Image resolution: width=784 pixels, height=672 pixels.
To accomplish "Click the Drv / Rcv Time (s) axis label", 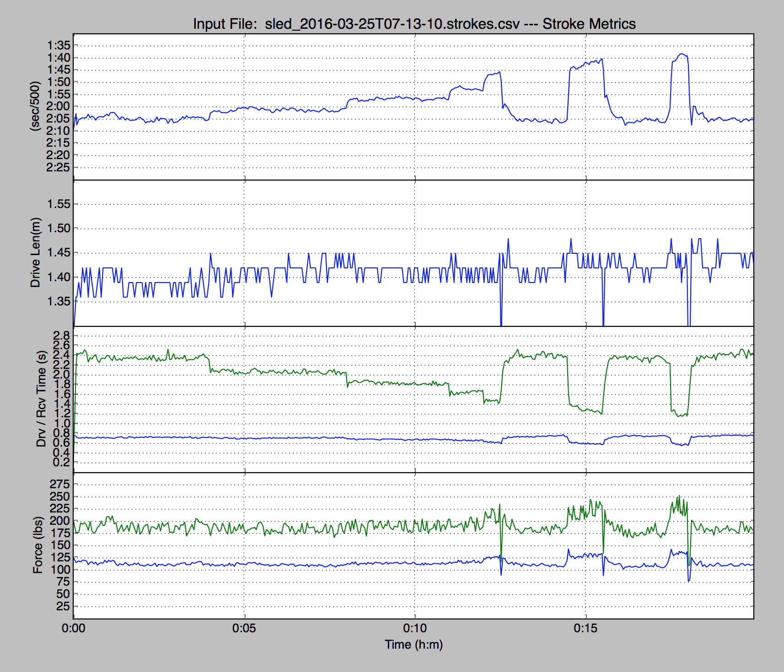I will pyautogui.click(x=41, y=399).
